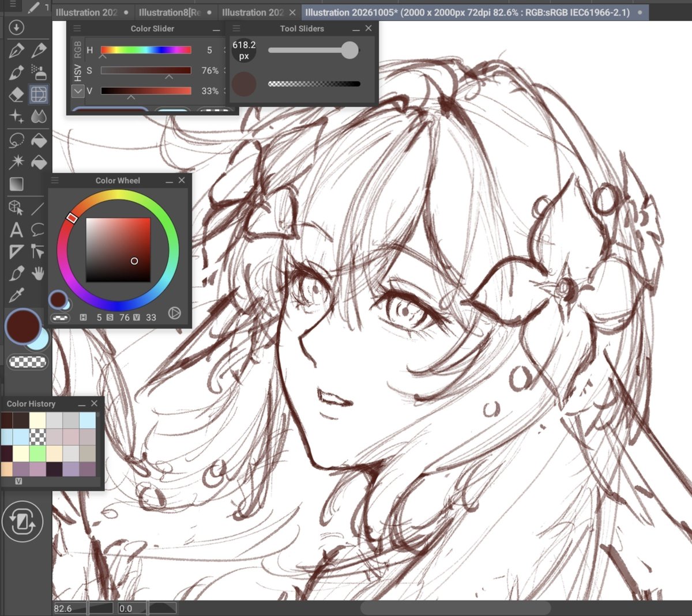The width and height of the screenshot is (692, 616).
Task: Open the Color Wheel panel menu
Action: pos(55,180)
